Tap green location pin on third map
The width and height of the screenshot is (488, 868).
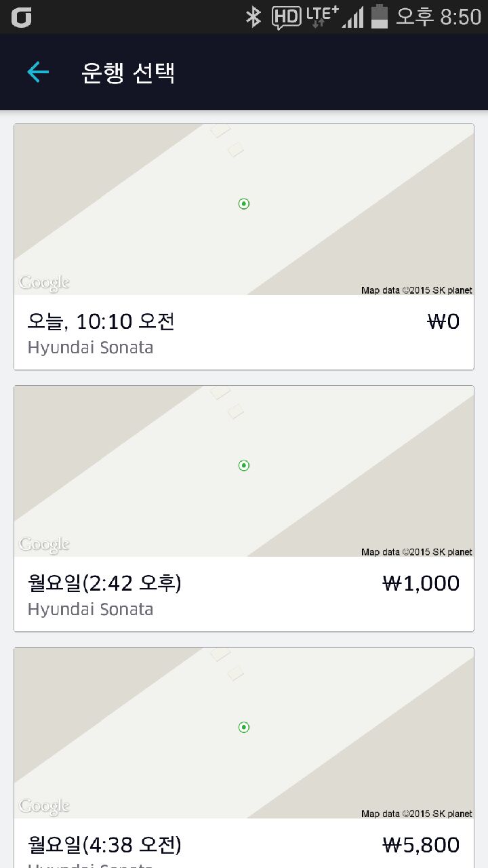244,727
